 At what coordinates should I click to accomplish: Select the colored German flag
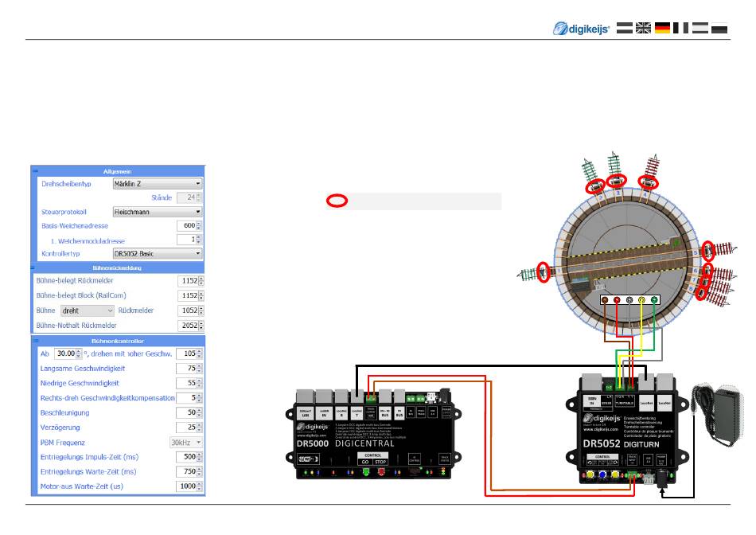[x=662, y=28]
